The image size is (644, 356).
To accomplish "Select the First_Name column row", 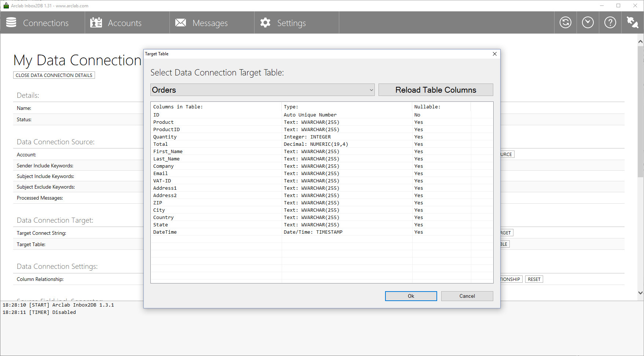I will pos(322,151).
